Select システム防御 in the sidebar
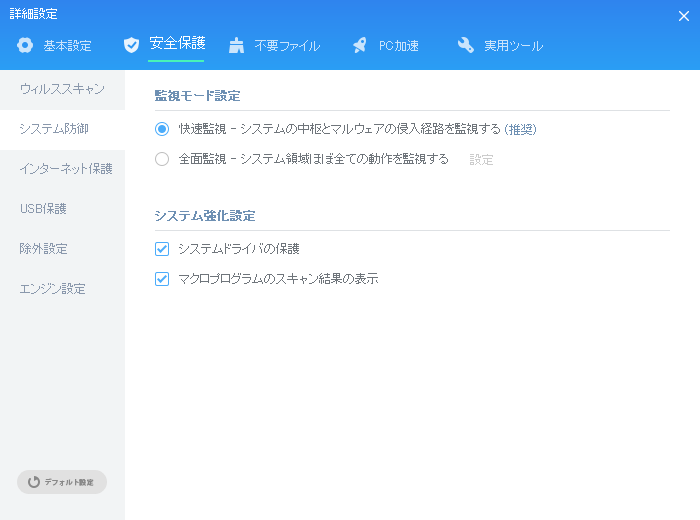 pos(62,129)
